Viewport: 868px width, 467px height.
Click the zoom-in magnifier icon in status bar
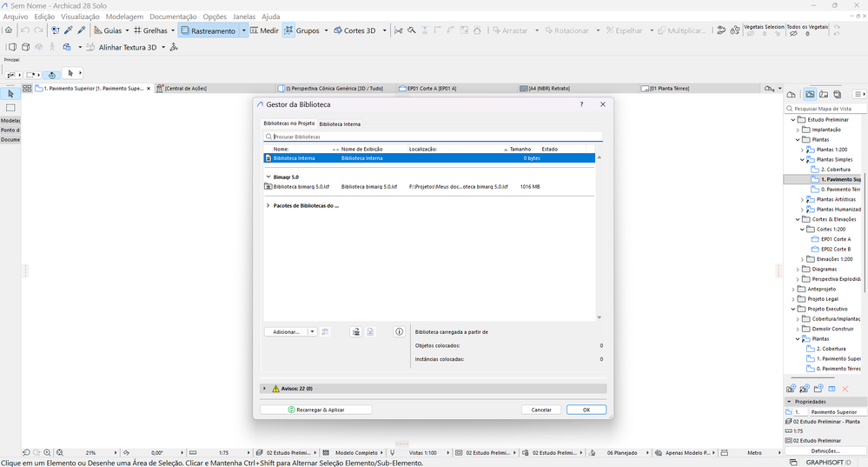[x=47, y=452]
